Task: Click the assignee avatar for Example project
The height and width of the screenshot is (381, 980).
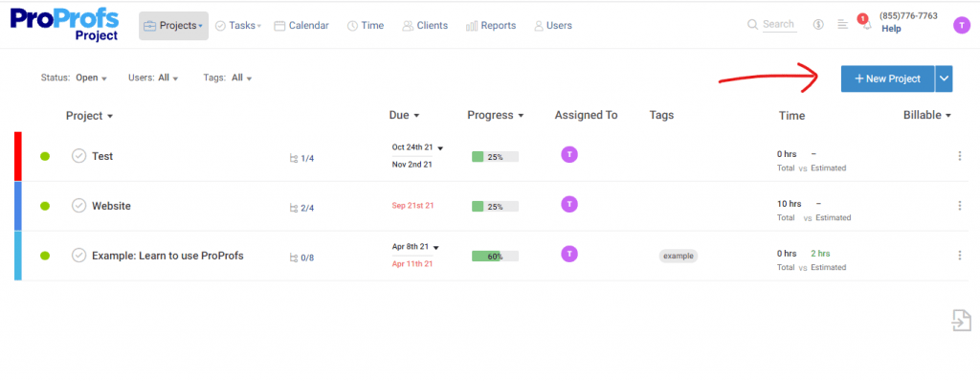Action: point(569,254)
